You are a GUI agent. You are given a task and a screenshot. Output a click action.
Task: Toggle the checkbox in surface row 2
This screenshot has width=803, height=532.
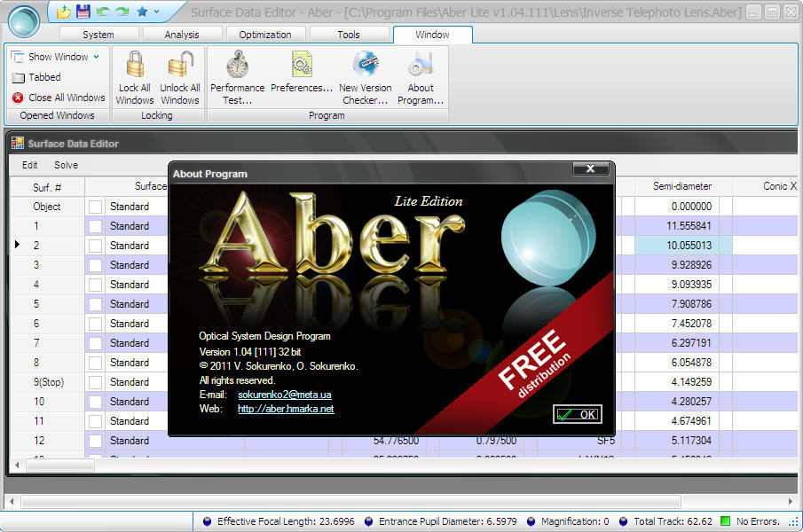point(95,246)
